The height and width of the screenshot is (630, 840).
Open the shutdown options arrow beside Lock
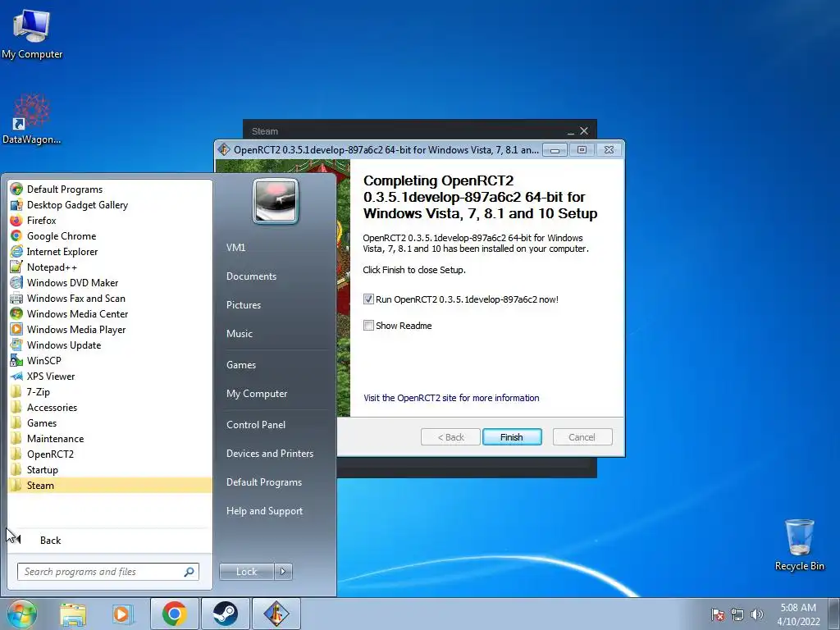pos(283,572)
